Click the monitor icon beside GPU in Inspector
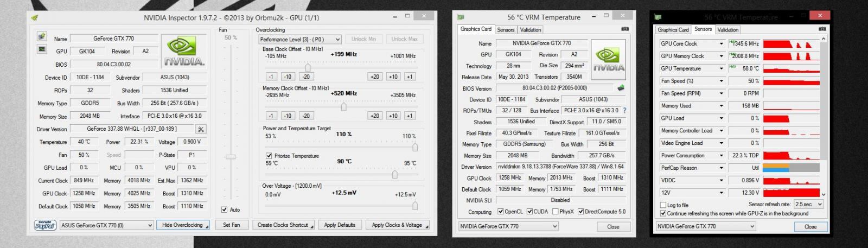 42,49
